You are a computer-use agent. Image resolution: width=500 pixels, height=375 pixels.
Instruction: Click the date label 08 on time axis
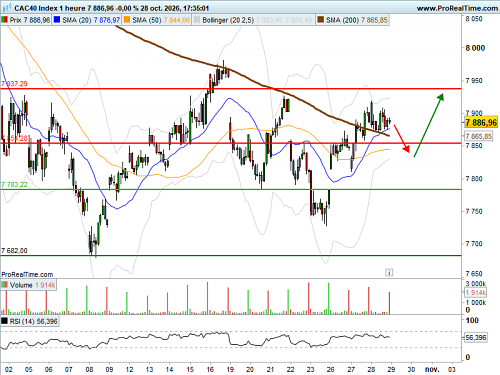(x=89, y=369)
